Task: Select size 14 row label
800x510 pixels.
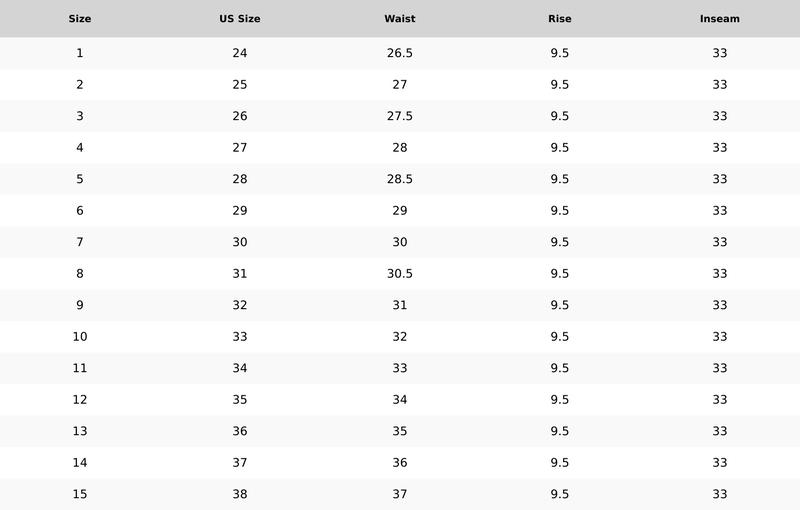Action: pos(80,463)
